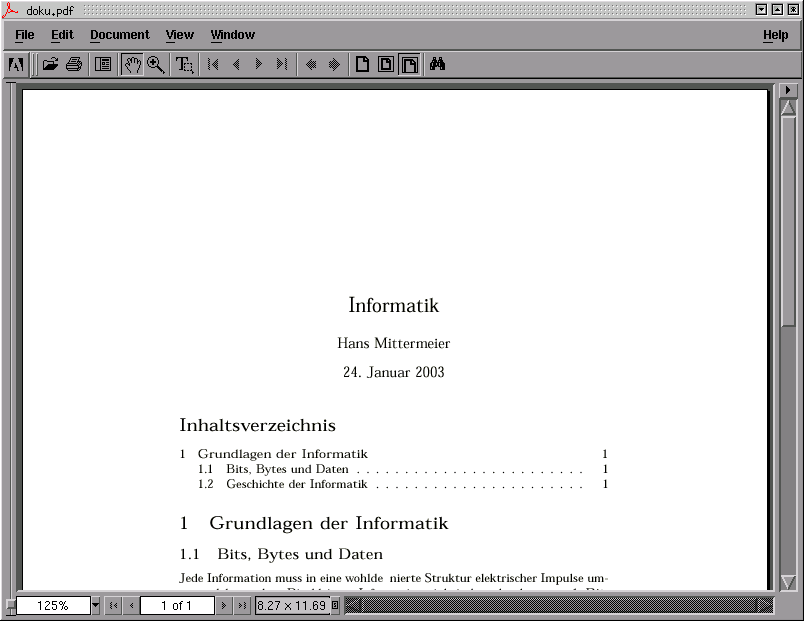Click the Go Forward navigation arrow

click(335, 64)
